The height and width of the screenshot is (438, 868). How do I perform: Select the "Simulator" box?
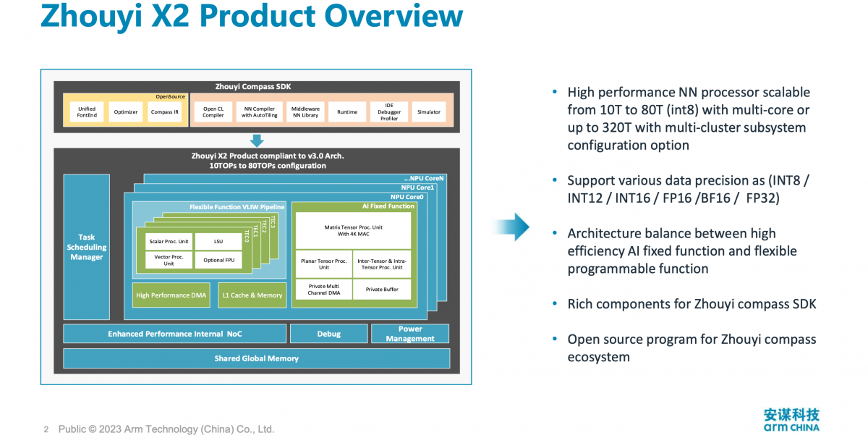429,111
